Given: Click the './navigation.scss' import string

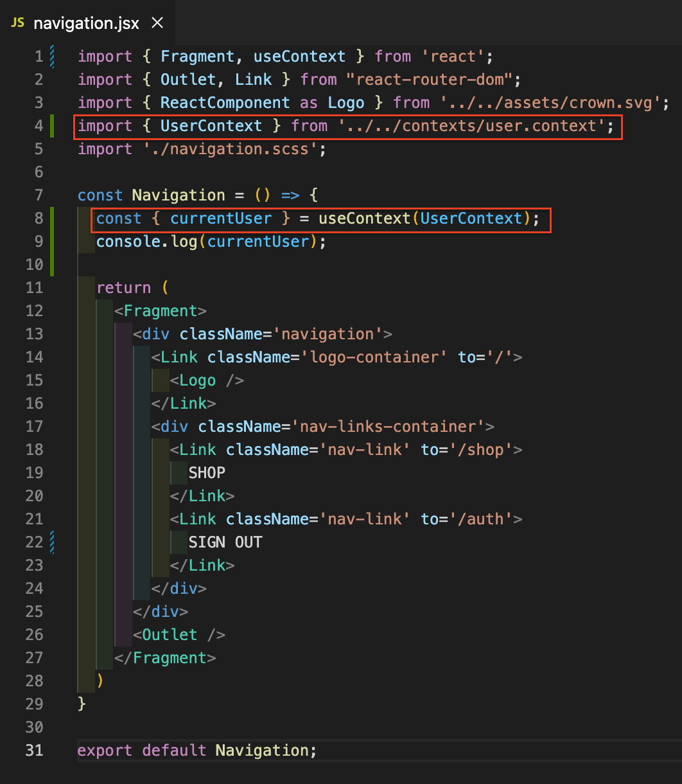Looking at the screenshot, I should click(229, 149).
